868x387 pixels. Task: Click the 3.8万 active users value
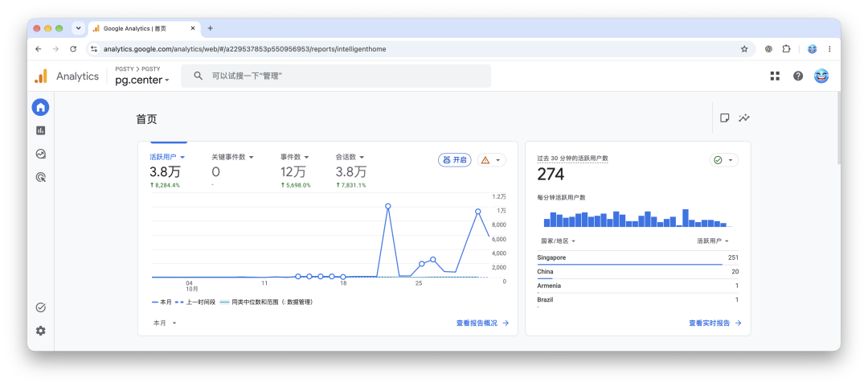[165, 172]
